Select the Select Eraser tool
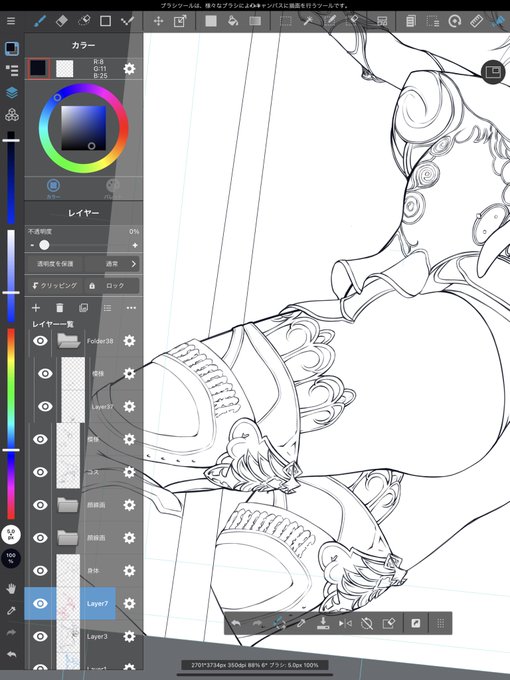 [352, 21]
